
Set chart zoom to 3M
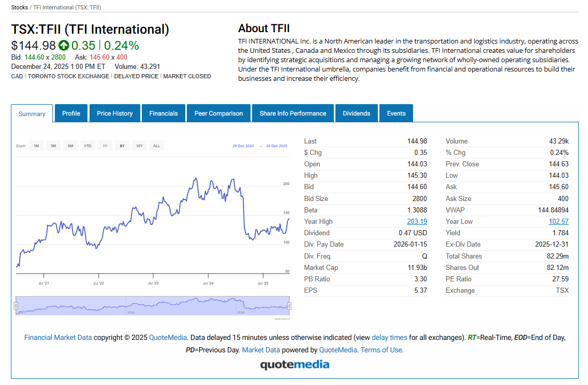coord(53,146)
